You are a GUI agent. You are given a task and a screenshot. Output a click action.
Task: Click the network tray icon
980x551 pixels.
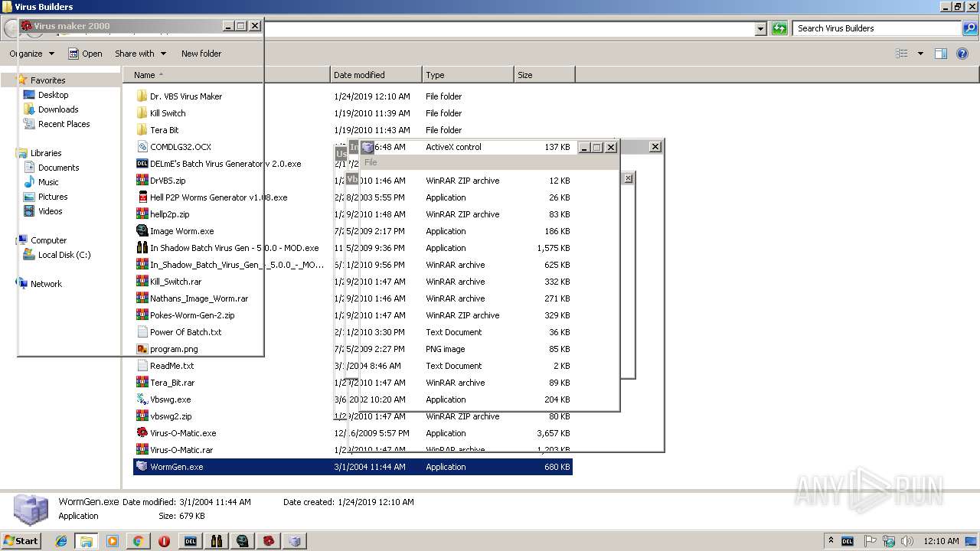889,541
